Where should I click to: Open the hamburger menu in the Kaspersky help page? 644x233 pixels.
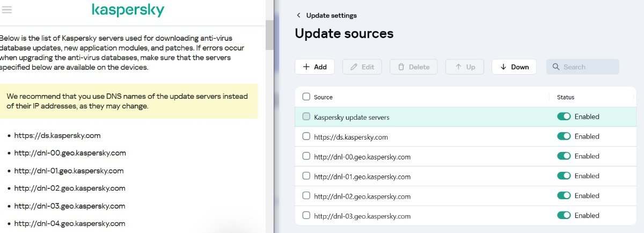point(7,10)
